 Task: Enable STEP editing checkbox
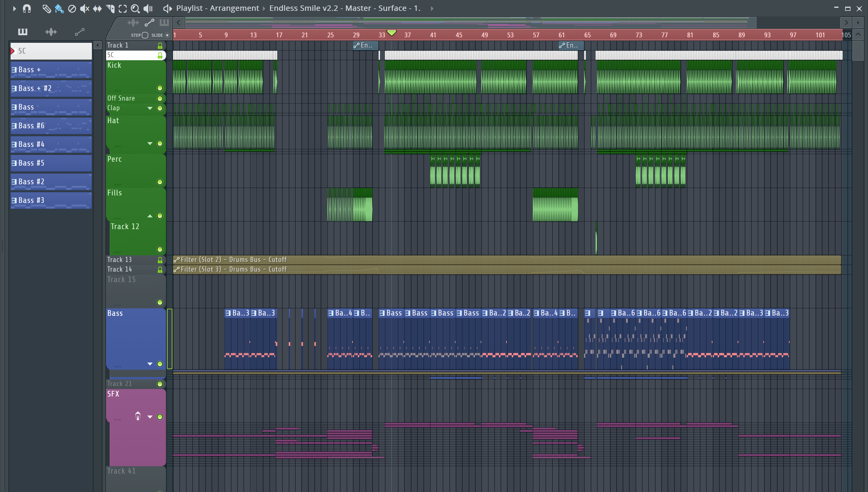(x=145, y=35)
